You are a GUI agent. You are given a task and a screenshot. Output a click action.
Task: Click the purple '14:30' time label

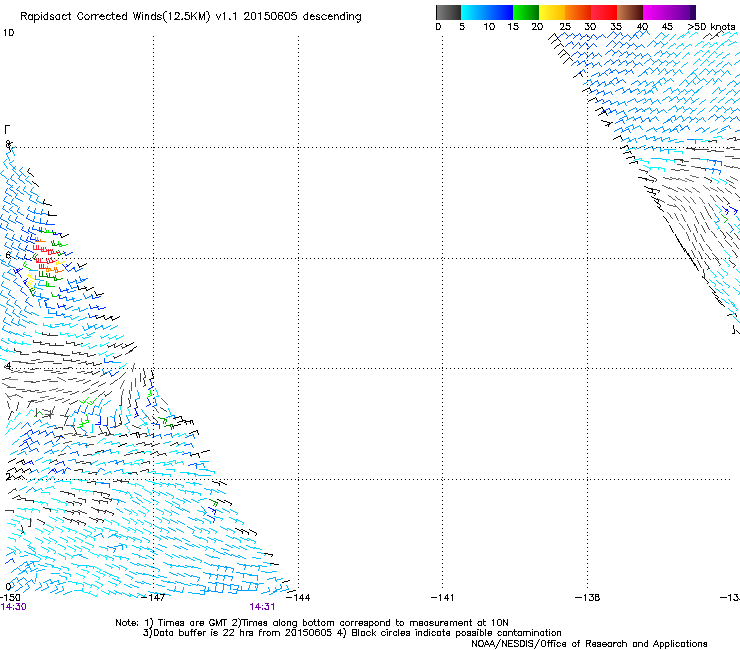click(x=13, y=607)
